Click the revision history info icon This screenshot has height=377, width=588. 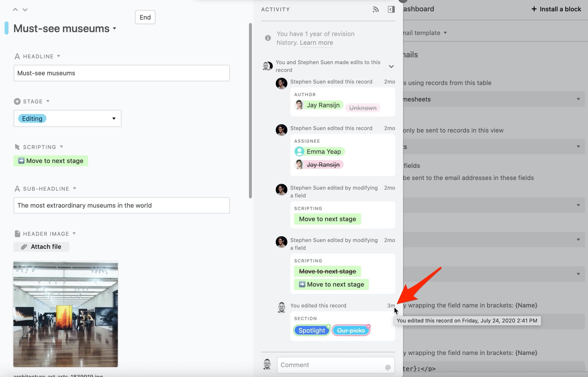point(268,38)
